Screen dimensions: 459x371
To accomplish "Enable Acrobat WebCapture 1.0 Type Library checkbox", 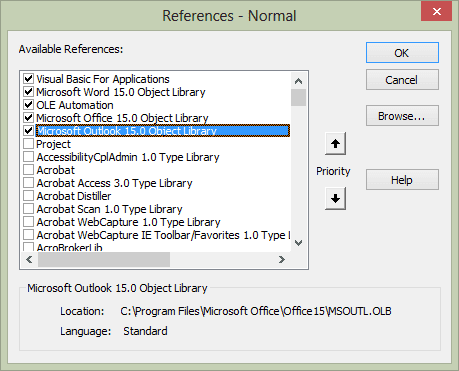I will click(29, 222).
